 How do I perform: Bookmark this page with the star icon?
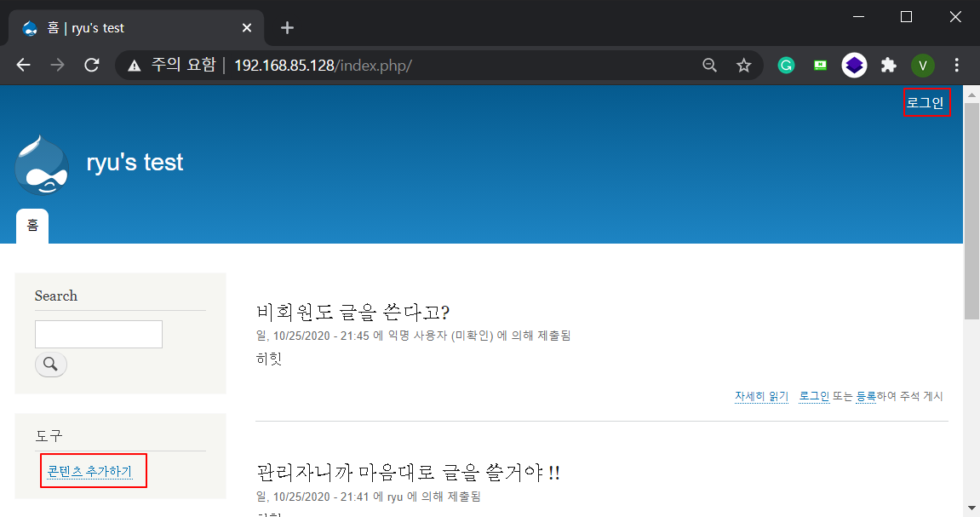click(x=743, y=65)
